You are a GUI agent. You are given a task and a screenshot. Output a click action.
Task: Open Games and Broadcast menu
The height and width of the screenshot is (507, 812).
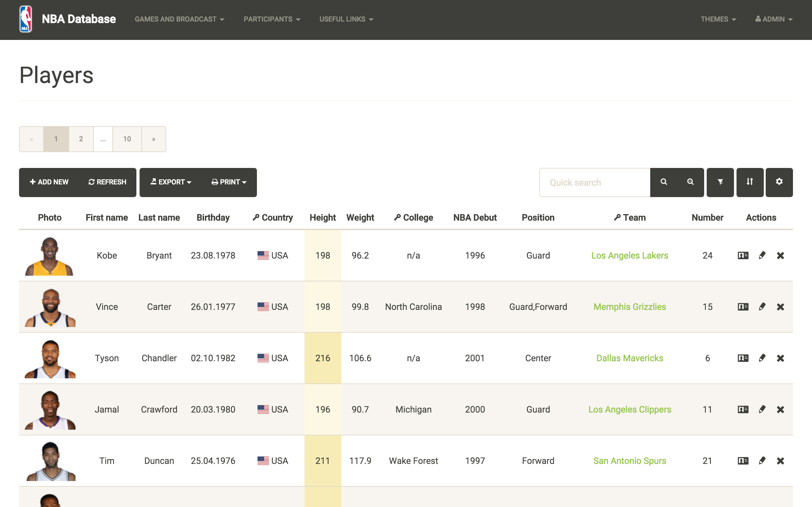180,19
